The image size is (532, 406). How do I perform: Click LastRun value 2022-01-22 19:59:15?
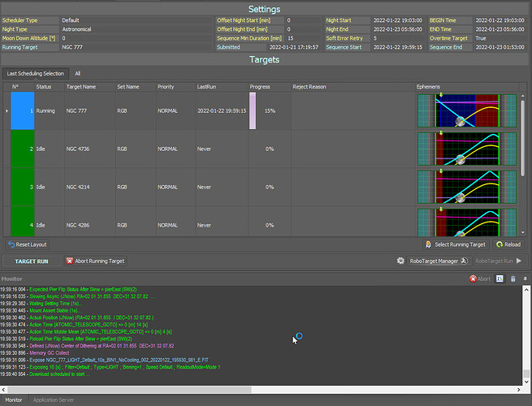coord(222,111)
